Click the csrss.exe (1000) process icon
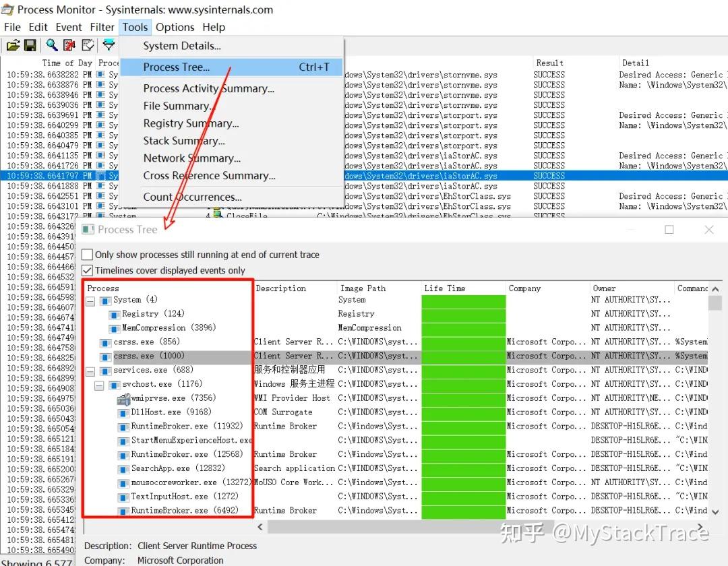The height and width of the screenshot is (566, 728). pos(106,357)
